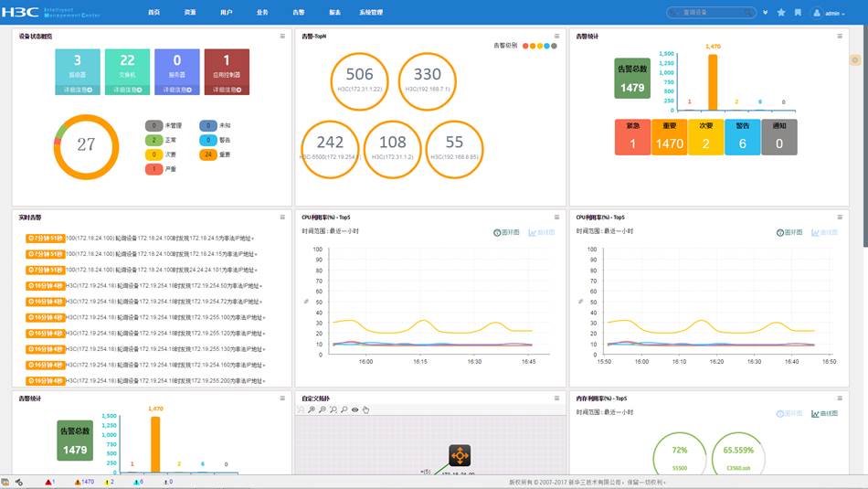Open the 报表 menu in navigation bar
The image size is (868, 489).
click(x=335, y=12)
